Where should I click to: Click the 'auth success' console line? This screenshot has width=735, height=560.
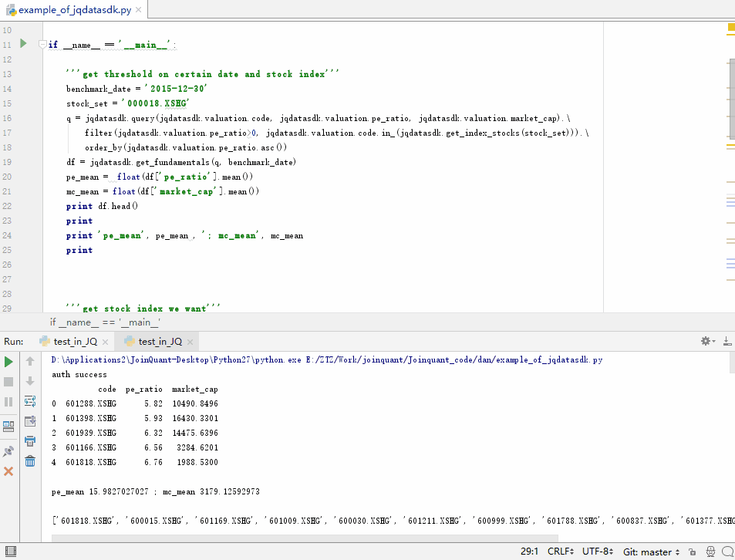(x=79, y=374)
